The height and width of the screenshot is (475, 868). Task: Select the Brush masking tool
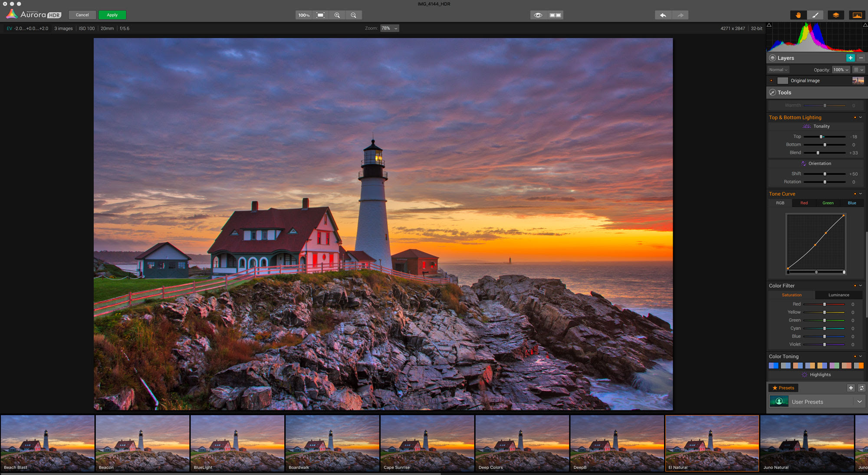[x=815, y=15]
